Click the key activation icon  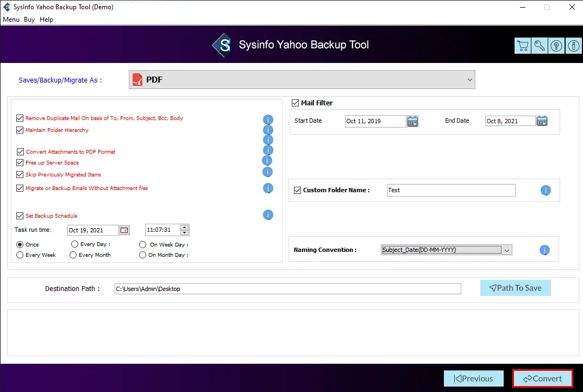click(x=540, y=46)
